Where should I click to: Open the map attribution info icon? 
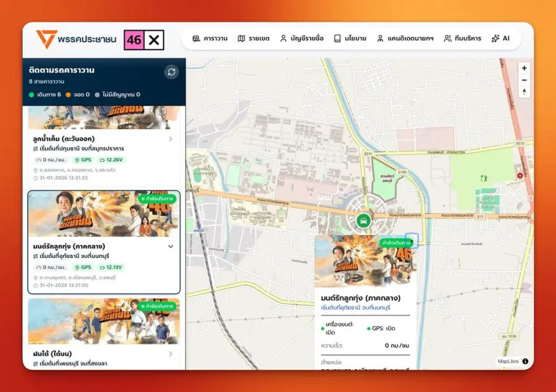pos(525,361)
